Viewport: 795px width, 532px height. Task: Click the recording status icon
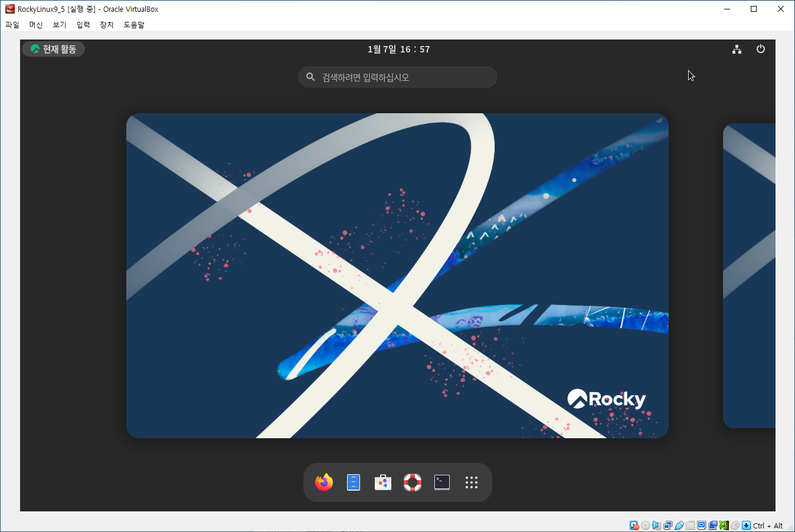coord(712,526)
